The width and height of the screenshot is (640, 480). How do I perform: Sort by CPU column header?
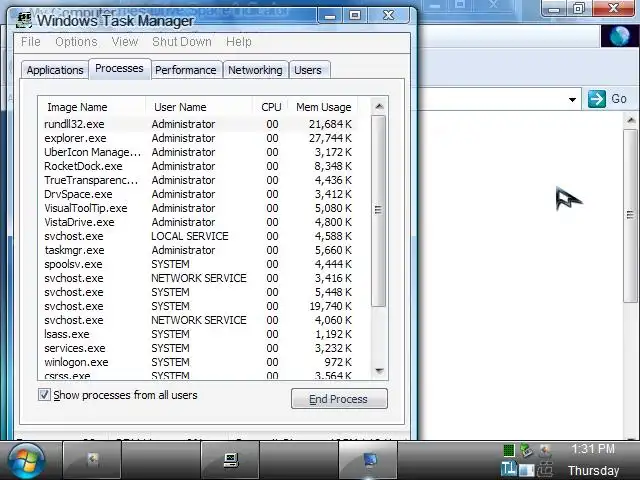point(271,107)
